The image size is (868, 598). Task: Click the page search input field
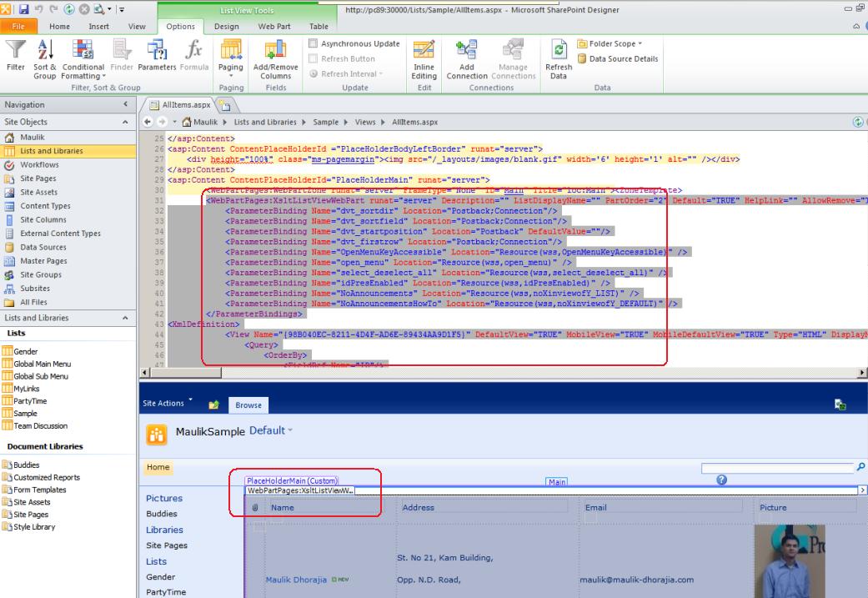[x=777, y=469]
